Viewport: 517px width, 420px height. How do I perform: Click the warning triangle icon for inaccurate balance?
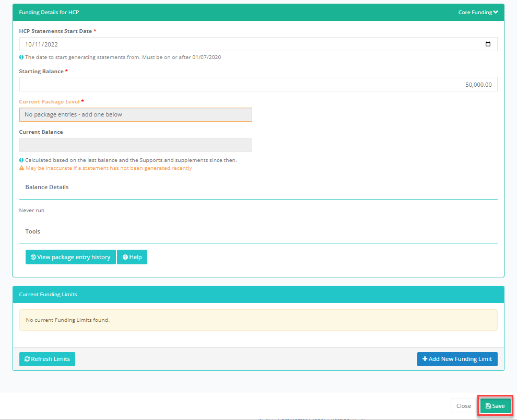tap(22, 168)
